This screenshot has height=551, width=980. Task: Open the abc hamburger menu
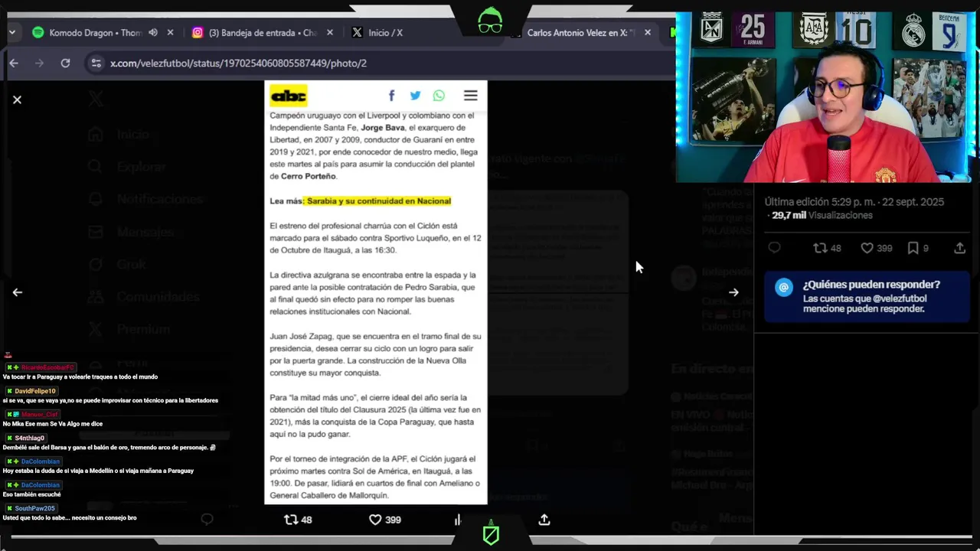pos(471,96)
